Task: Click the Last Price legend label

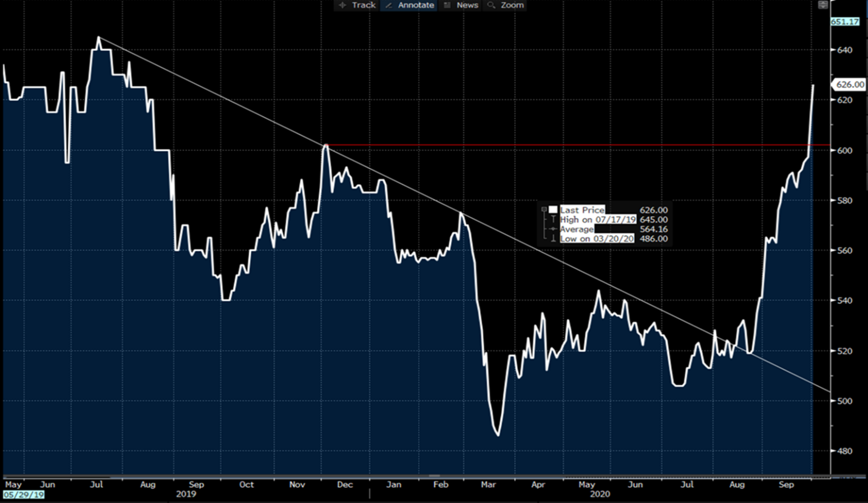Action: click(581, 210)
